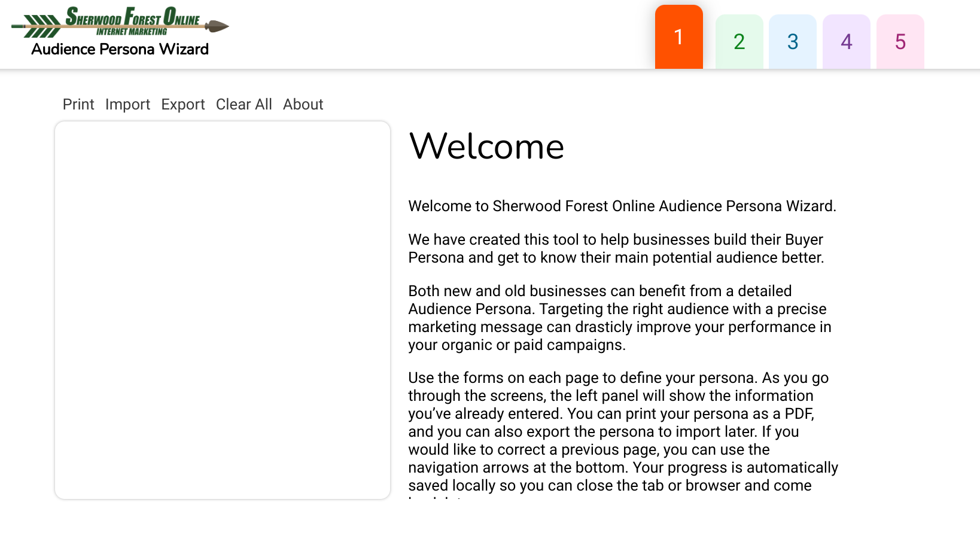Open the About link
The width and height of the screenshot is (980, 551).
(303, 105)
